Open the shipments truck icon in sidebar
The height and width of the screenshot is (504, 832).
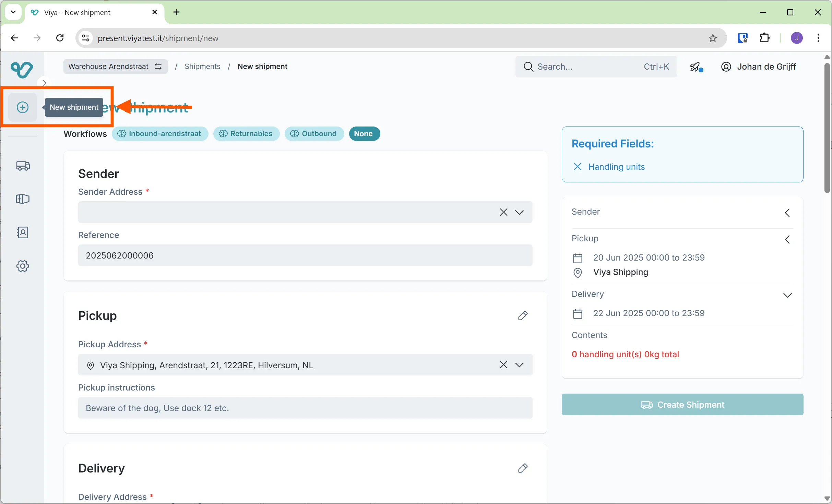[x=23, y=166]
